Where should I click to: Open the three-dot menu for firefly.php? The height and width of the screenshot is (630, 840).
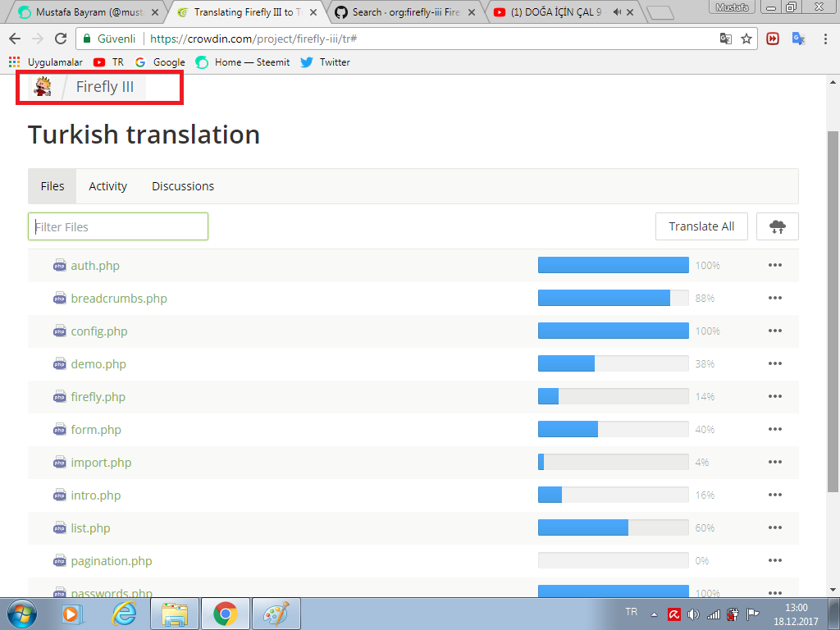click(x=774, y=396)
